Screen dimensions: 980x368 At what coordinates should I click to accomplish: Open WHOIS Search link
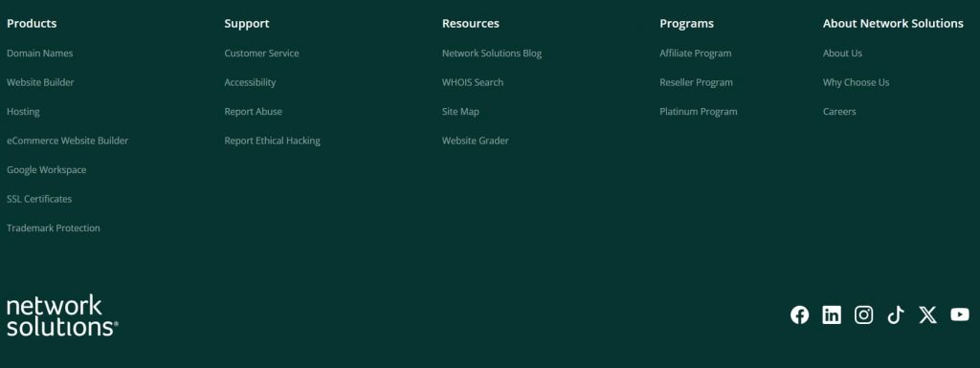coord(473,82)
